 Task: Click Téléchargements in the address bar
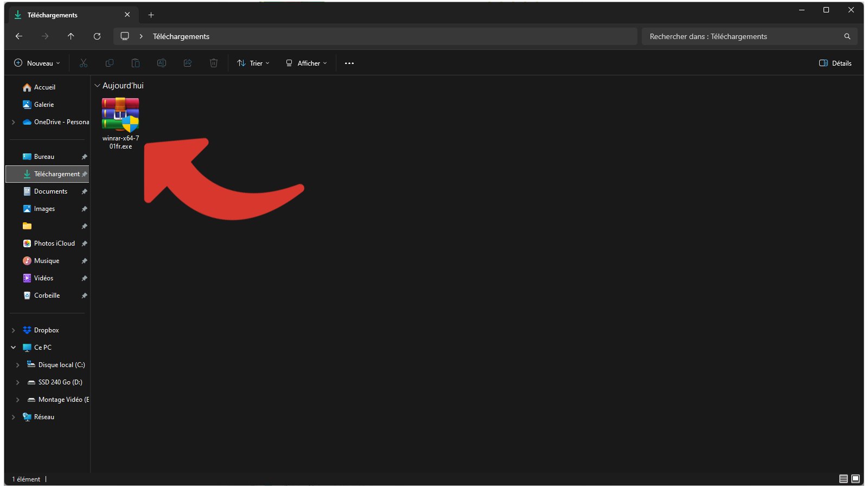pyautogui.click(x=181, y=36)
